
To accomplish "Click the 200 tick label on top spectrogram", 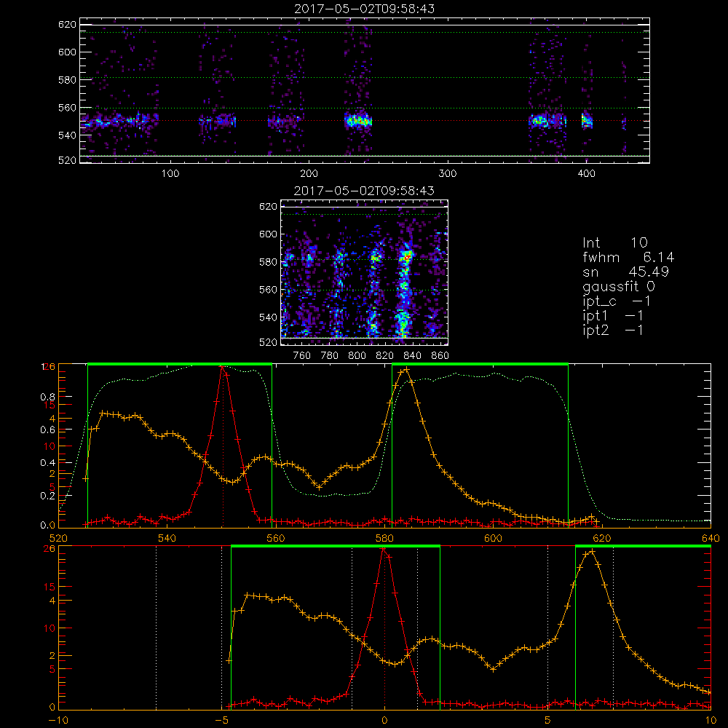I will click(309, 174).
